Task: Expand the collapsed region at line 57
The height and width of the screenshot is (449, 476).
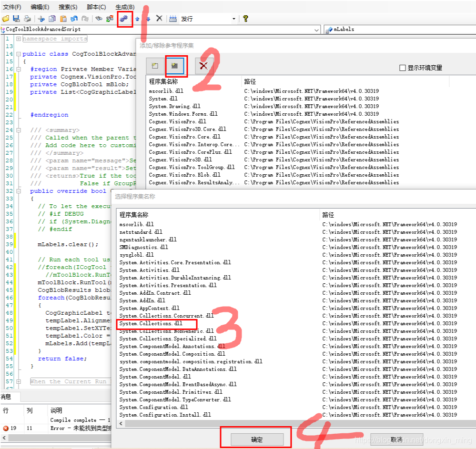Action: tap(19, 381)
